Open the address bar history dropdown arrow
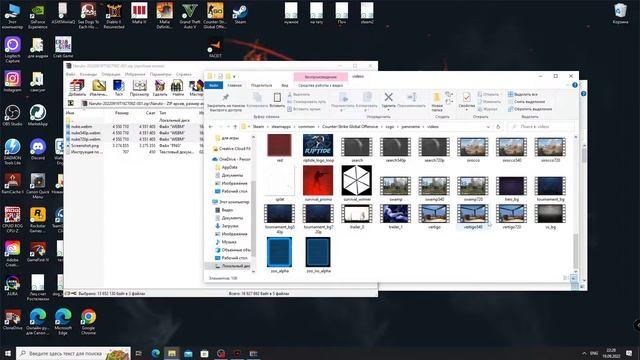Screen dimensions: 640x360 click(488, 127)
